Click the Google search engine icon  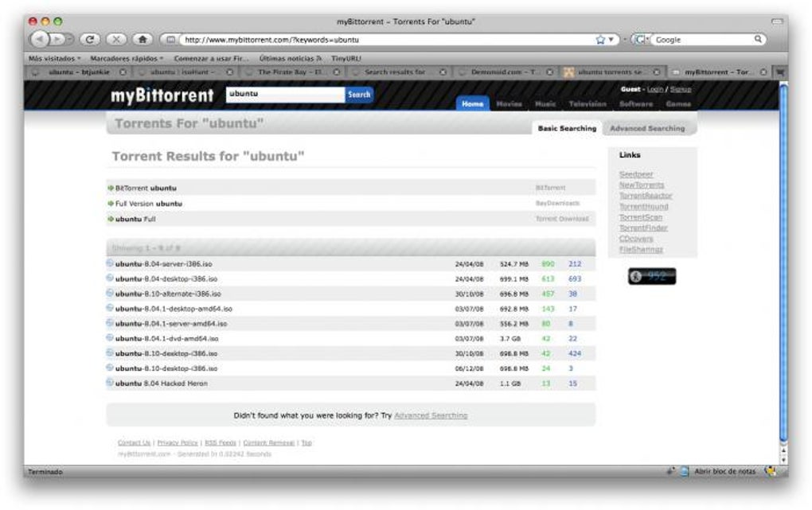pyautogui.click(x=640, y=39)
